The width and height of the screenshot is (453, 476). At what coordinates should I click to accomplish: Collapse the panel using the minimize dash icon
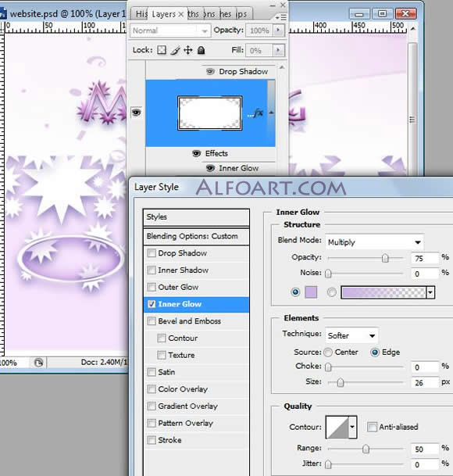pyautogui.click(x=273, y=5)
